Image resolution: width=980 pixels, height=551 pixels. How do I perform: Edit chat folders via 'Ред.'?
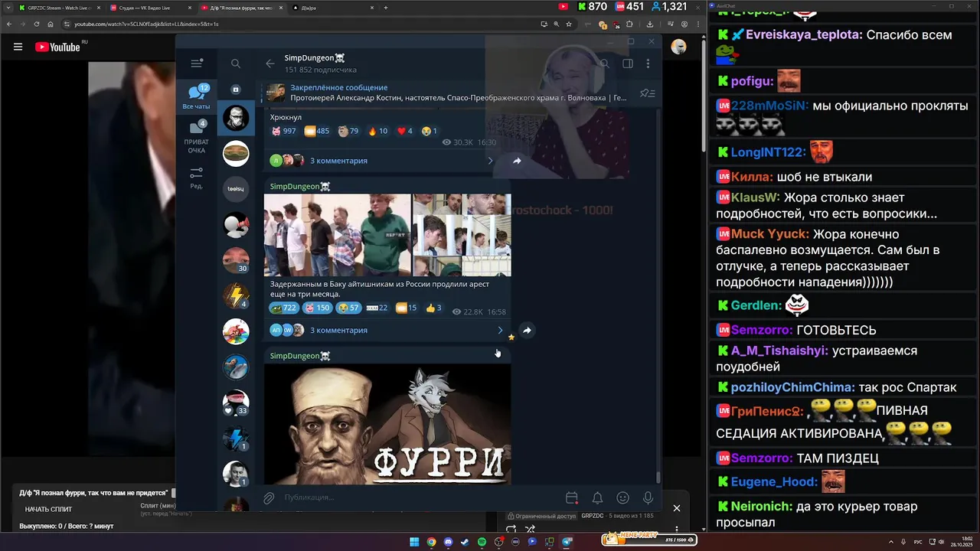pyautogui.click(x=197, y=178)
